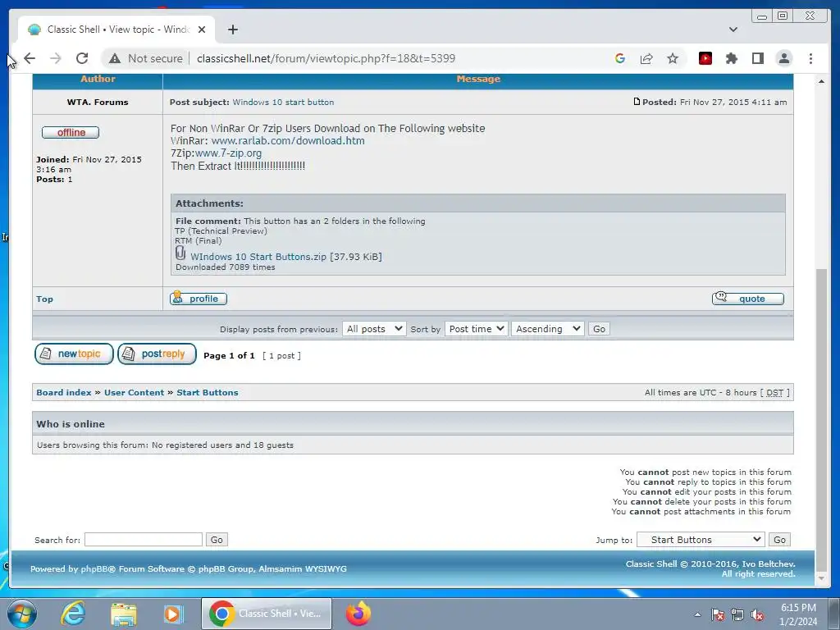Open a new browser tab
The width and height of the screenshot is (840, 630).
click(232, 30)
